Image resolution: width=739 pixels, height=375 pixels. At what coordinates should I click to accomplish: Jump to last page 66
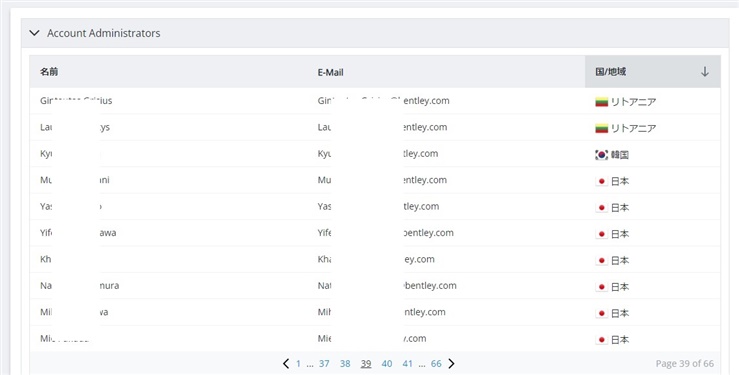436,364
